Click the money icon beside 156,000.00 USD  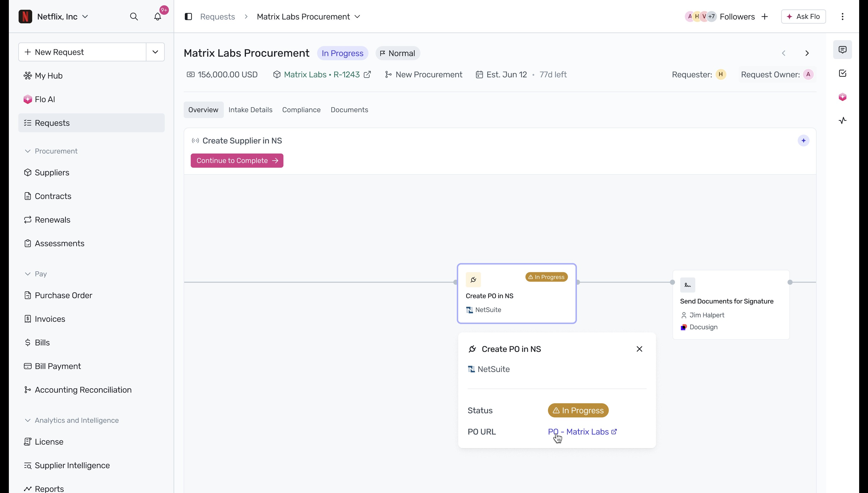click(191, 74)
